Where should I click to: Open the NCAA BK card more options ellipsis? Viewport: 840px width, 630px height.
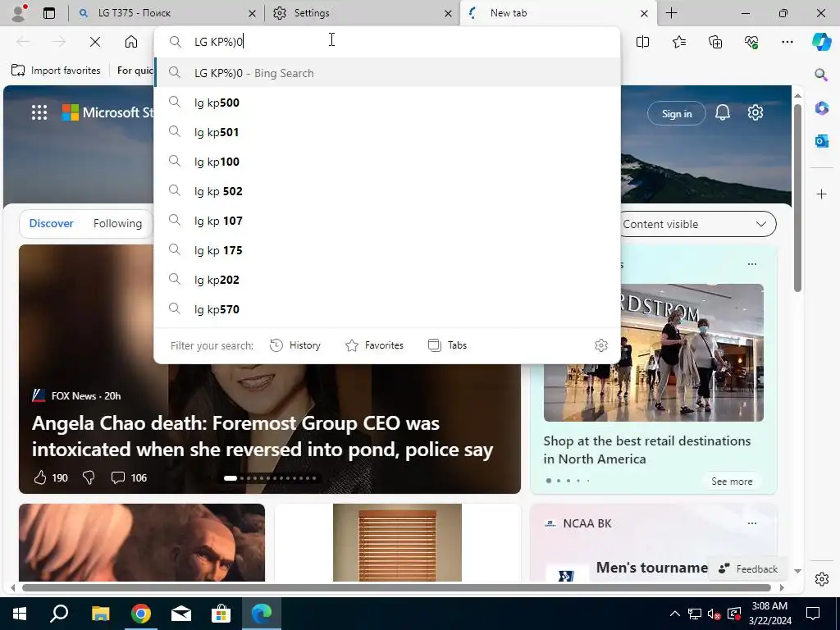(x=752, y=523)
